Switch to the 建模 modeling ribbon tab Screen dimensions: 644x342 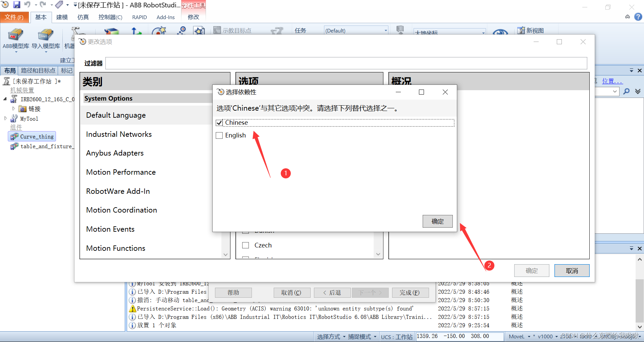tap(62, 17)
